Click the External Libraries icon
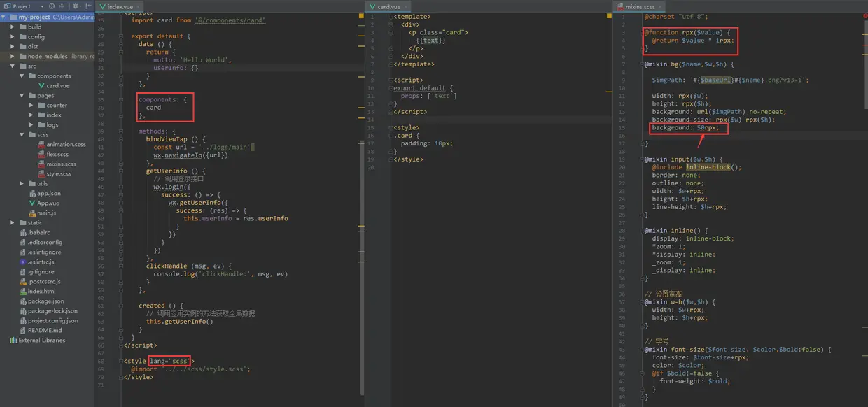The width and height of the screenshot is (868, 407). point(13,340)
